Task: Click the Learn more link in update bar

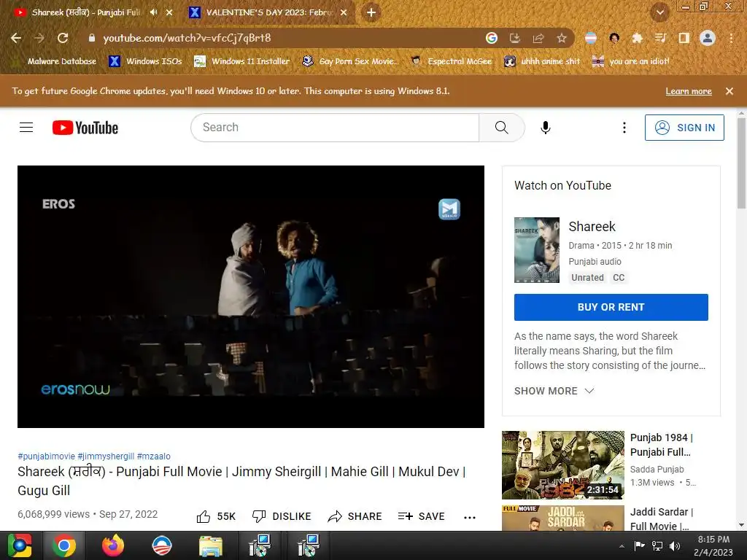Action: [689, 91]
